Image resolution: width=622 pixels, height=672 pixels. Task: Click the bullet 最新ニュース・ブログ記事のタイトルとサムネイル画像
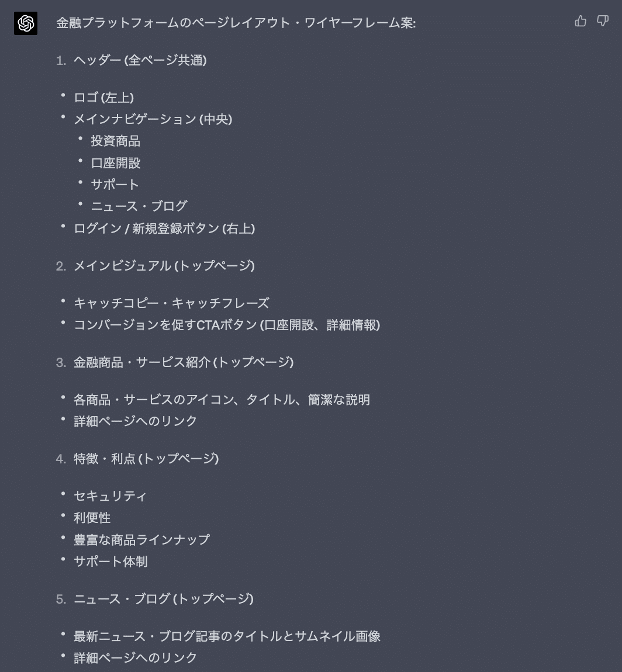227,636
